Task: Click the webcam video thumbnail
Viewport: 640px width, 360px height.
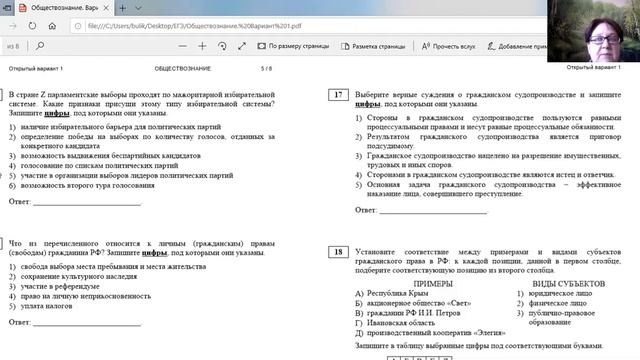Action: pyautogui.click(x=593, y=31)
